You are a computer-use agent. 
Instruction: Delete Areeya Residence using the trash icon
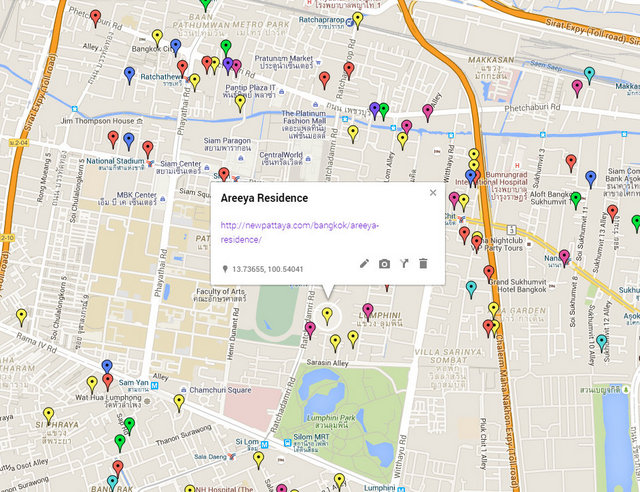point(423,264)
